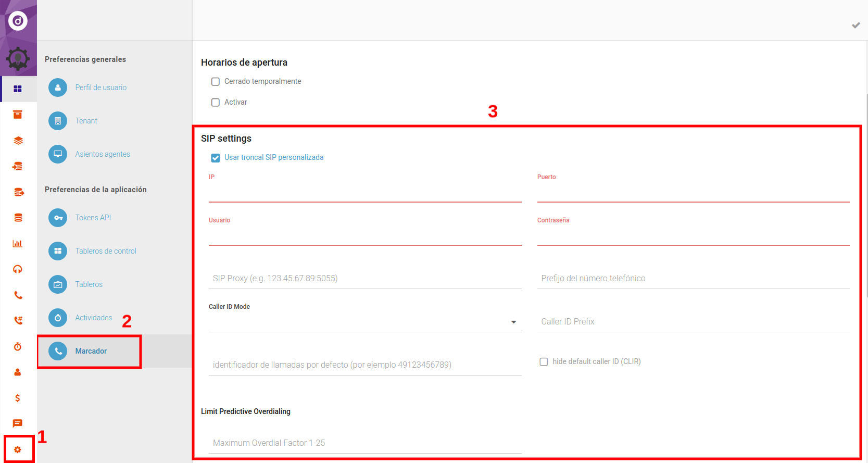Screen dimensions: 868x463
Task: Open the chat message icon in sidebar
Action: pos(18,423)
